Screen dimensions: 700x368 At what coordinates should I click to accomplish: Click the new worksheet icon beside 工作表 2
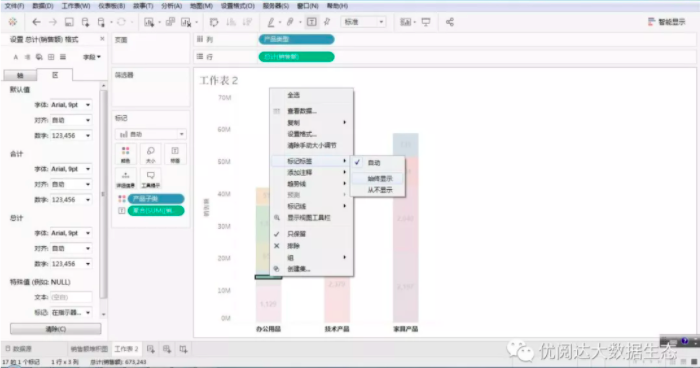pos(150,349)
